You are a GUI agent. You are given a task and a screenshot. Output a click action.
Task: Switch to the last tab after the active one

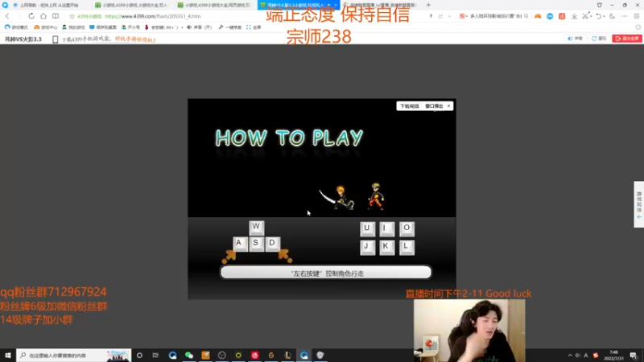pyautogui.click(x=380, y=5)
